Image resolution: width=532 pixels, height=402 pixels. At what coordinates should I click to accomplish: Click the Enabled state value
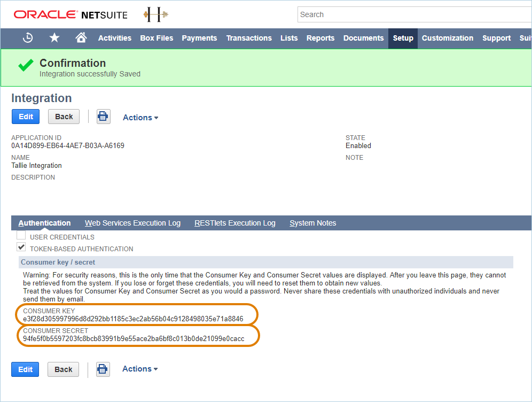point(358,145)
